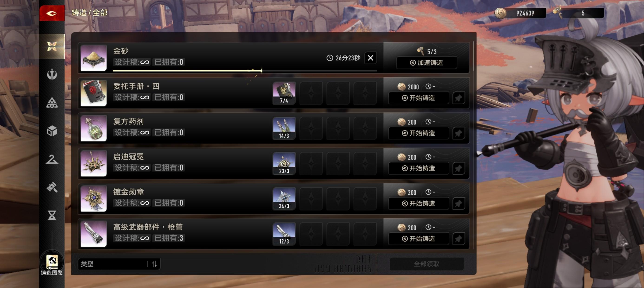Image resolution: width=644 pixels, height=288 pixels.
Task: Pin the 镀金勋章 recipe
Action: click(x=459, y=203)
